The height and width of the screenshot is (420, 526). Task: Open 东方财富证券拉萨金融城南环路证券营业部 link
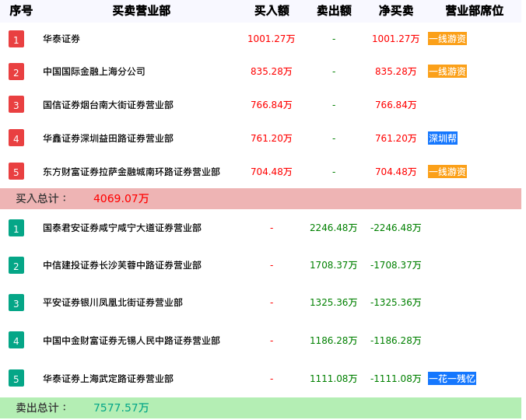(131, 172)
